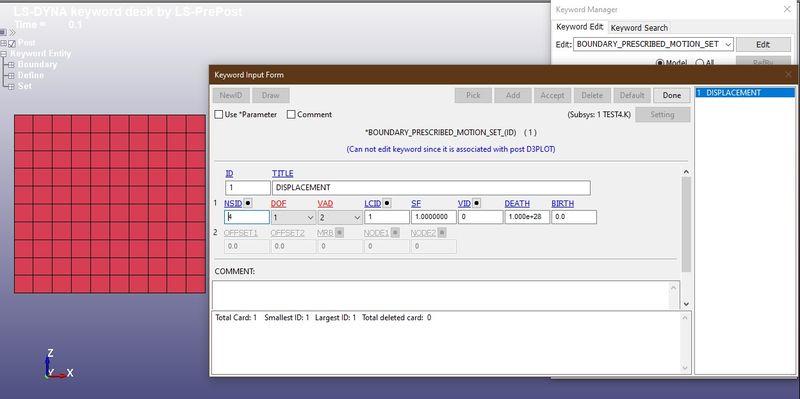Click the NSID pick button icon
The height and width of the screenshot is (399, 800).
point(248,203)
